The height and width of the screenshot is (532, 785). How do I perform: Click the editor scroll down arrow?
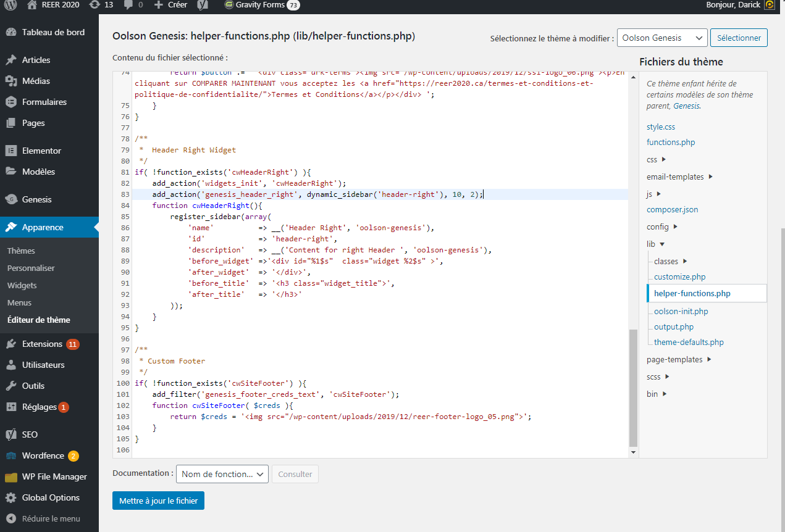pos(632,452)
